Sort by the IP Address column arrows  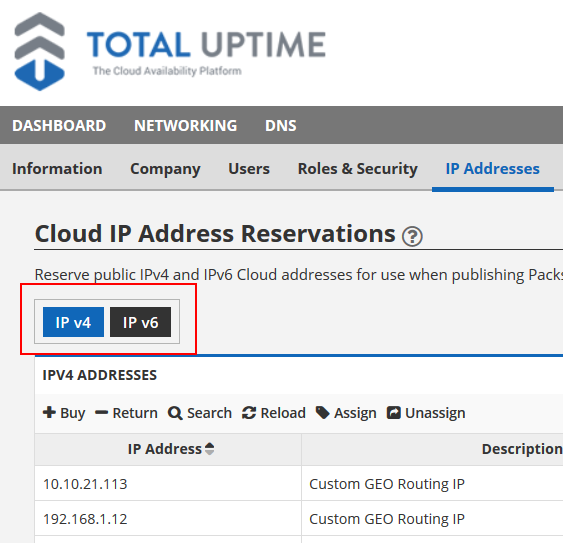pyautogui.click(x=209, y=449)
